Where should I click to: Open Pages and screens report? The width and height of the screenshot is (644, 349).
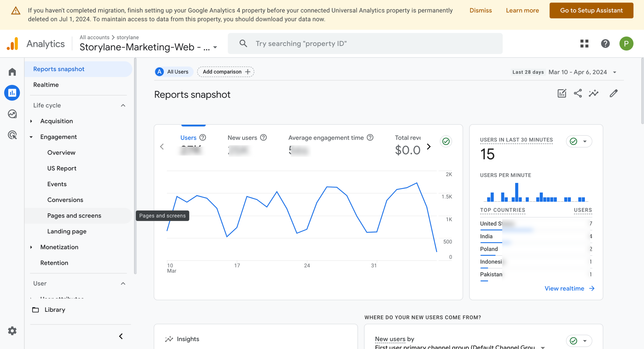(74, 216)
